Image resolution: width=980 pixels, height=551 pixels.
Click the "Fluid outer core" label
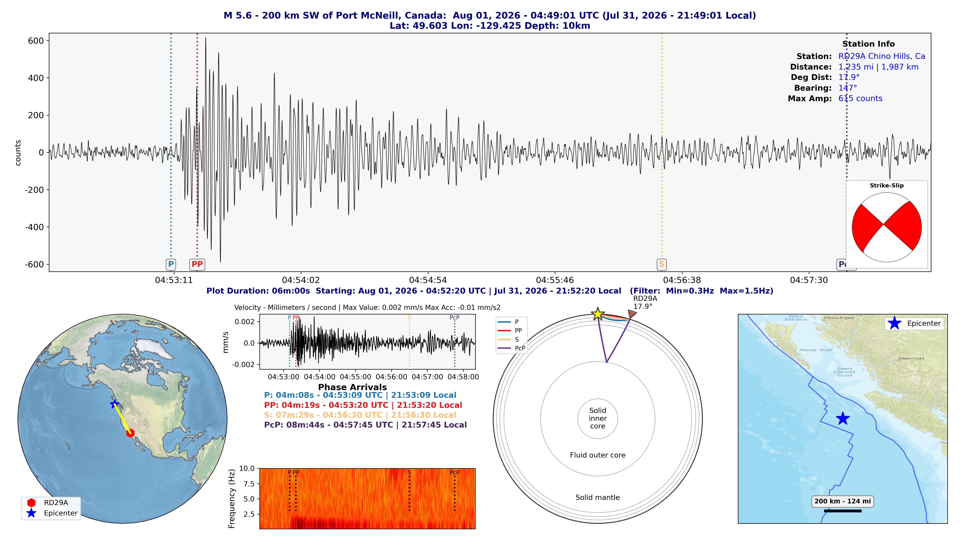coord(598,455)
